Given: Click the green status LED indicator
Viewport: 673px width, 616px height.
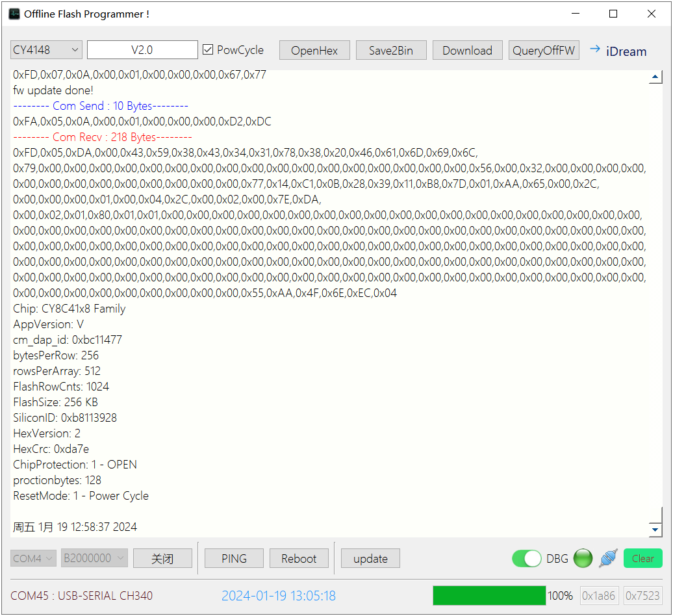Looking at the screenshot, I should click(x=583, y=558).
